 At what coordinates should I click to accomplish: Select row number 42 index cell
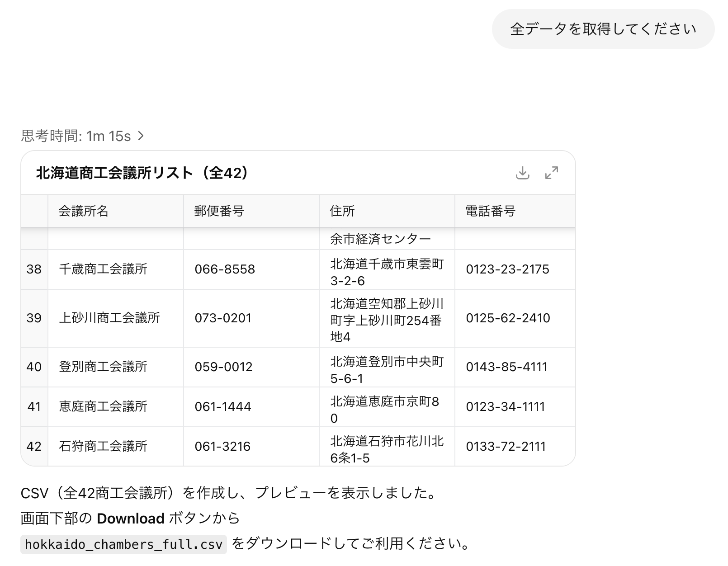click(34, 446)
